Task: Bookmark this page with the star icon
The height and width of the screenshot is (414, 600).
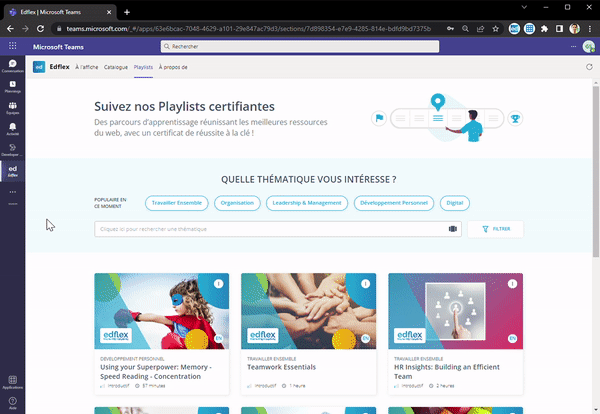Action: click(x=496, y=29)
